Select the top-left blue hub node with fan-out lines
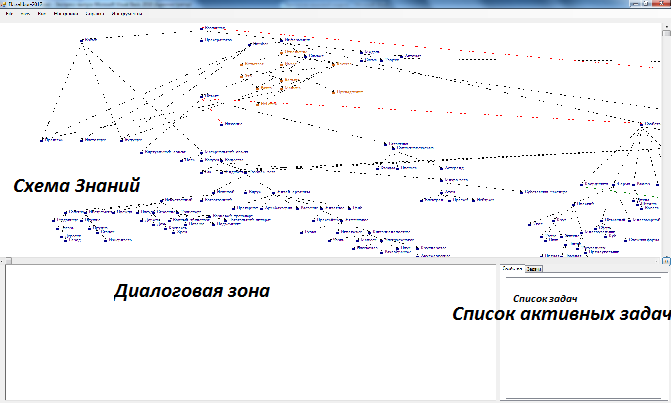This screenshot has width=671, height=403. [x=84, y=40]
